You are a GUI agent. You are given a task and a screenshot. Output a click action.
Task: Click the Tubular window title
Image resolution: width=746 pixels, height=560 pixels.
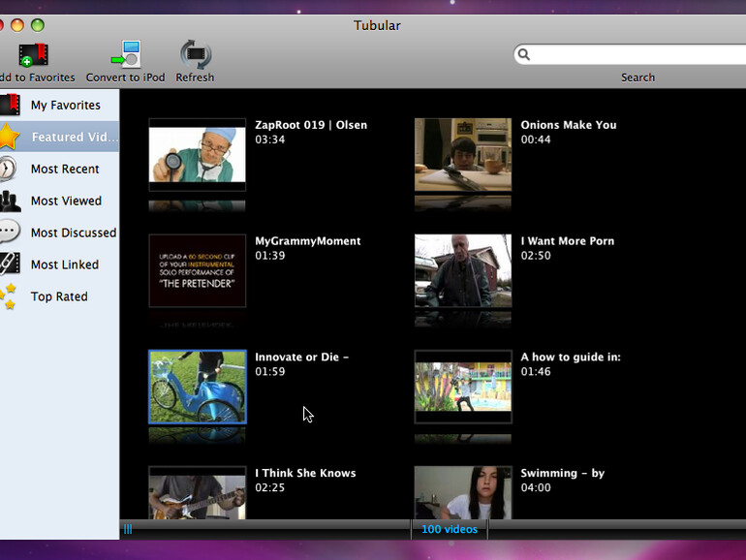[x=377, y=26]
